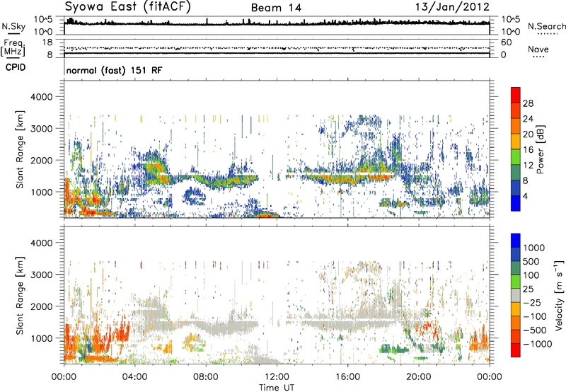Click the "16" label on Power scale
The image size is (566, 392).
pos(528,150)
